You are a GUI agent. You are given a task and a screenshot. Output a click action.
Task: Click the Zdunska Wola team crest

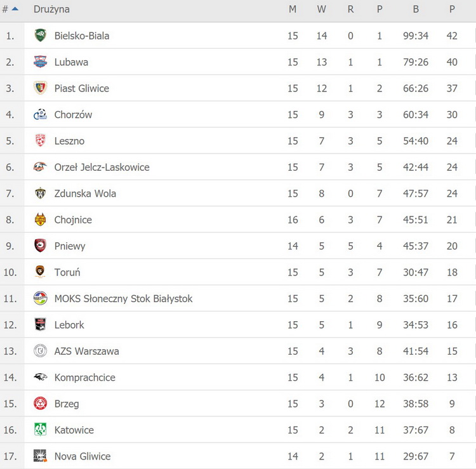40,194
